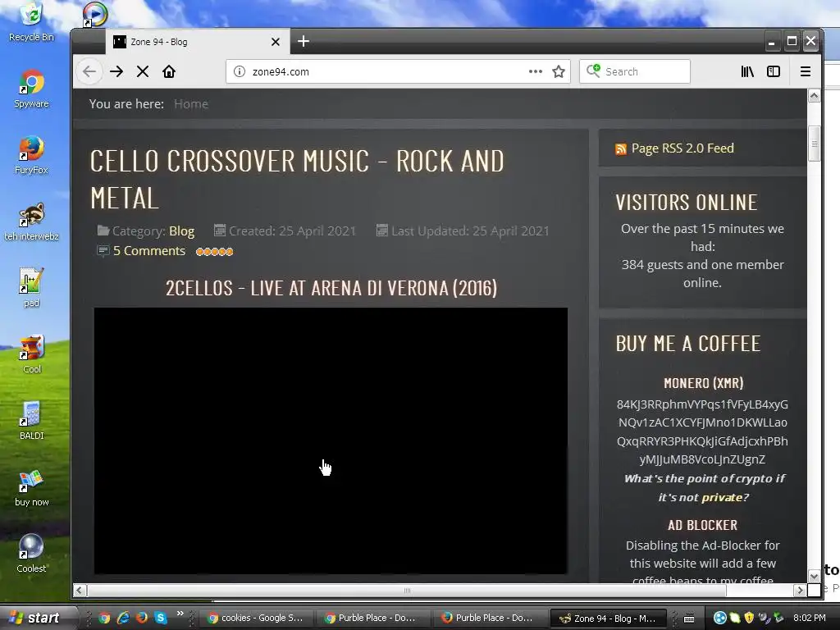Click the page's vertical scrollbar up arrow
Viewport: 840px width, 630px height.
814,97
